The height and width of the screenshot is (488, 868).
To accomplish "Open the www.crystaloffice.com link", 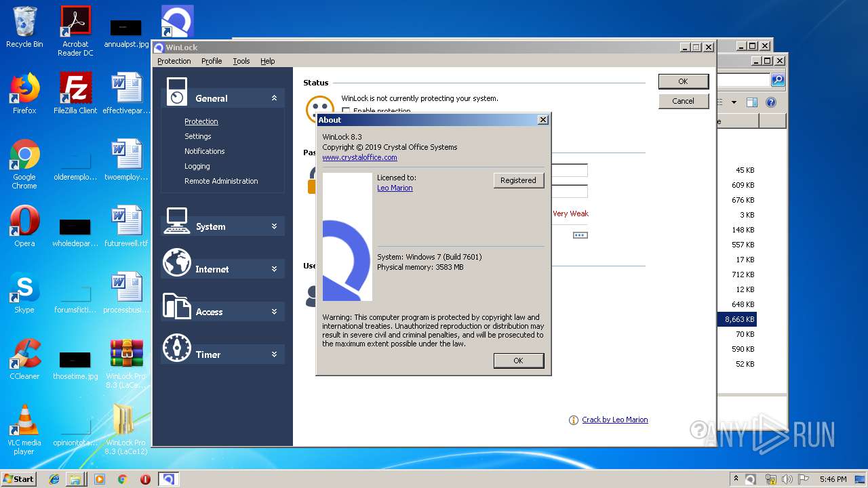I will (359, 157).
